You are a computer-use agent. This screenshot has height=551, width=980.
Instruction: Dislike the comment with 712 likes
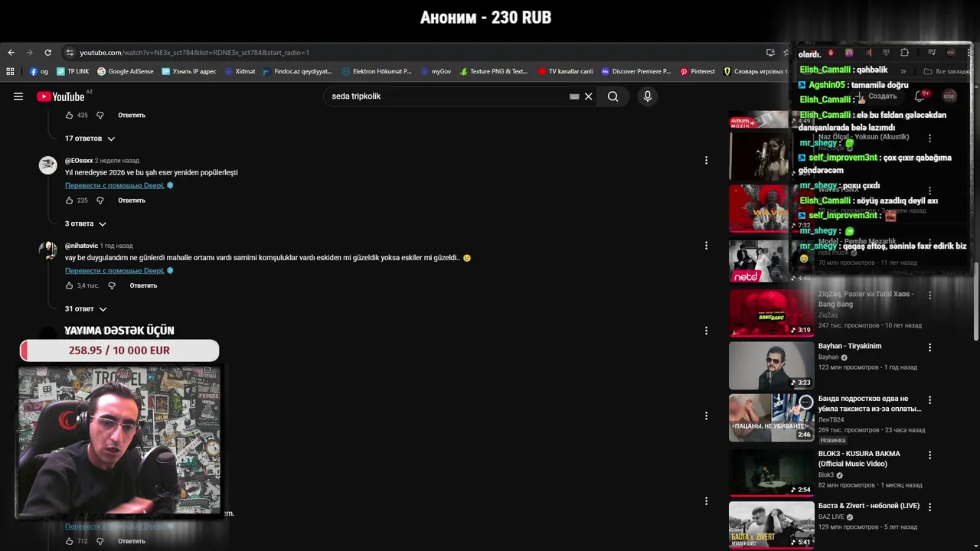click(100, 541)
